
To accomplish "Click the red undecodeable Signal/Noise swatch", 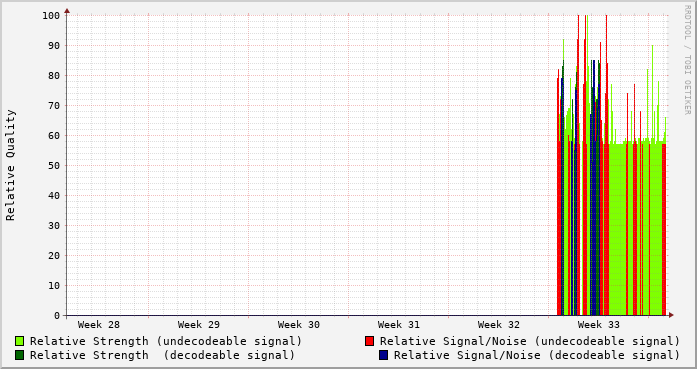I will click(369, 341).
